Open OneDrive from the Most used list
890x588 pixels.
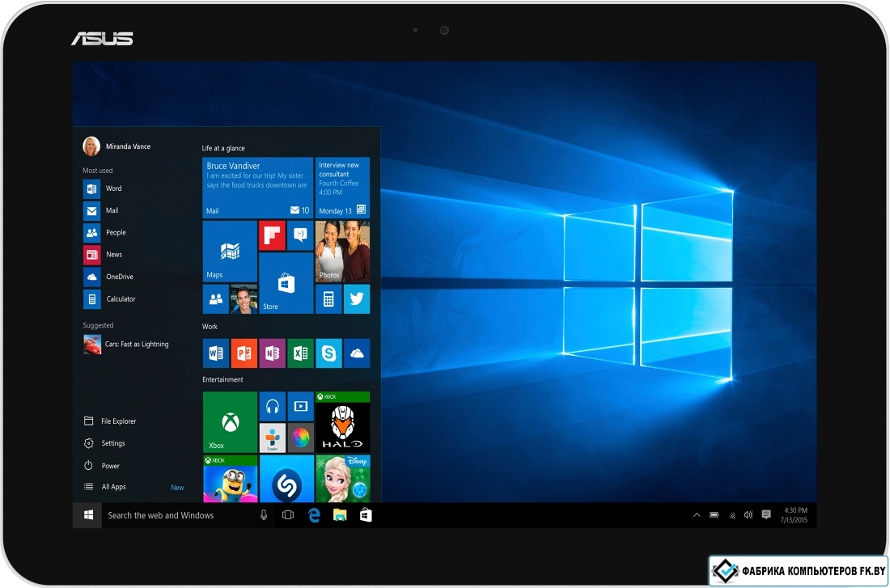pos(108,277)
